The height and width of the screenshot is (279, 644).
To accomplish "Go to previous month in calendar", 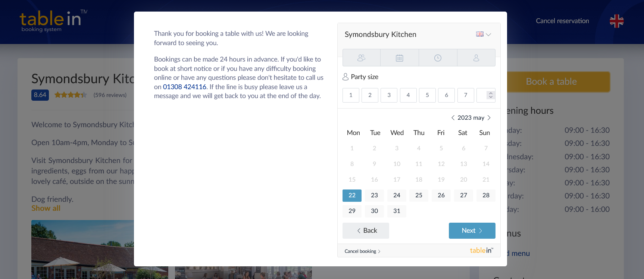I will pos(453,118).
